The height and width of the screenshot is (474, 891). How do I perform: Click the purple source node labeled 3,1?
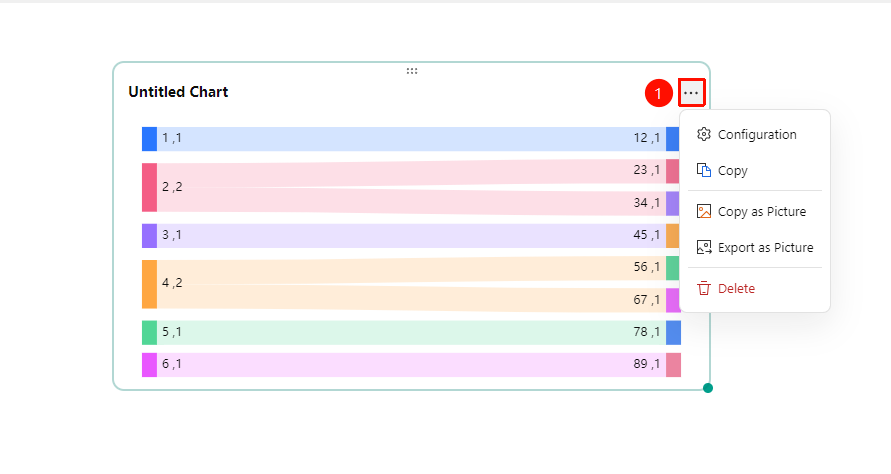click(149, 236)
